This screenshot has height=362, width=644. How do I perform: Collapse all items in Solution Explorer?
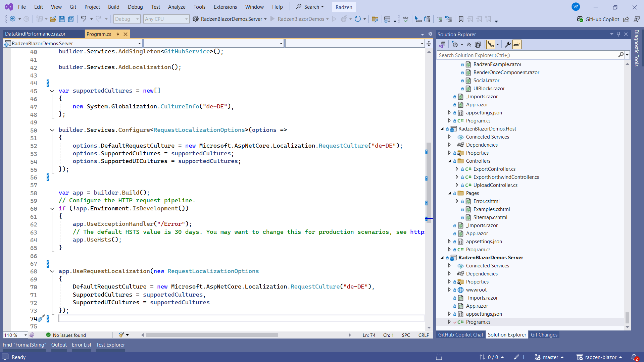(x=469, y=45)
